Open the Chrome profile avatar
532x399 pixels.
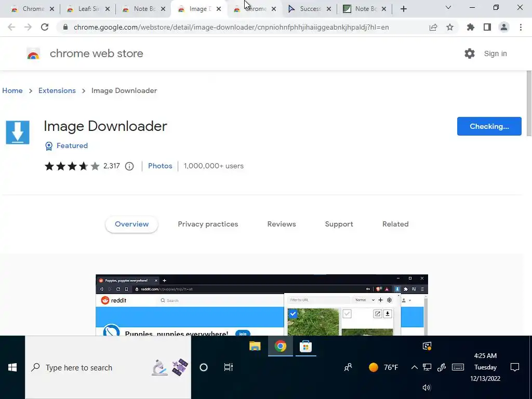point(504,27)
